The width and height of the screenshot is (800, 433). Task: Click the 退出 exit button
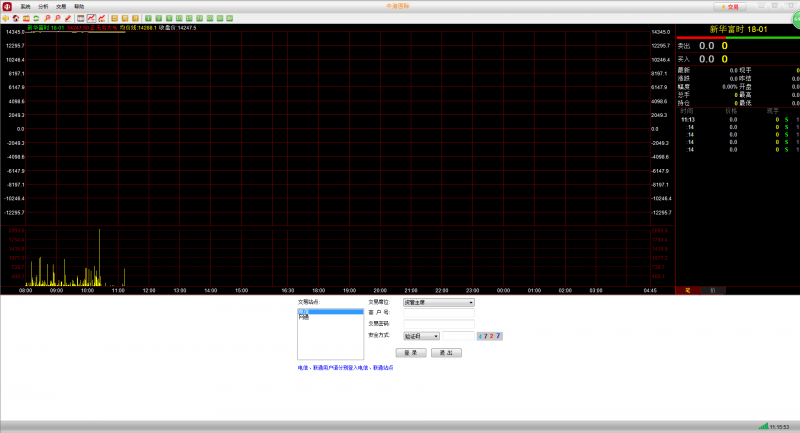446,352
